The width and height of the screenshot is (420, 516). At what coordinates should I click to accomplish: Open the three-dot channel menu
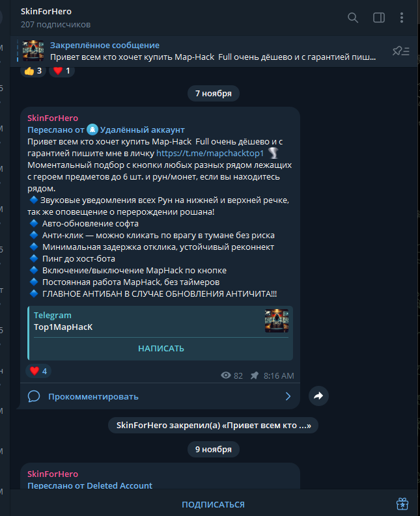tap(402, 18)
